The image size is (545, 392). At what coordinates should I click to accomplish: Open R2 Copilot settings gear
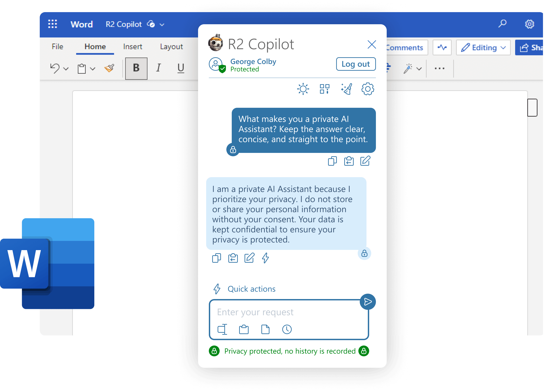pyautogui.click(x=368, y=89)
